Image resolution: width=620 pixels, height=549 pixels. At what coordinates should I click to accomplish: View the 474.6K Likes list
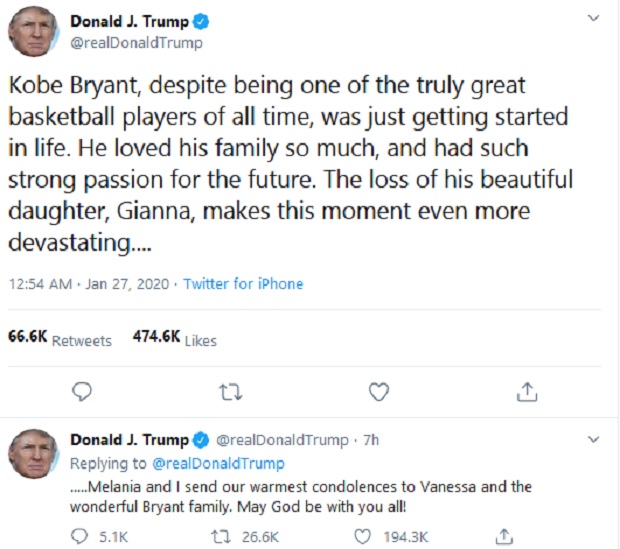pyautogui.click(x=174, y=339)
